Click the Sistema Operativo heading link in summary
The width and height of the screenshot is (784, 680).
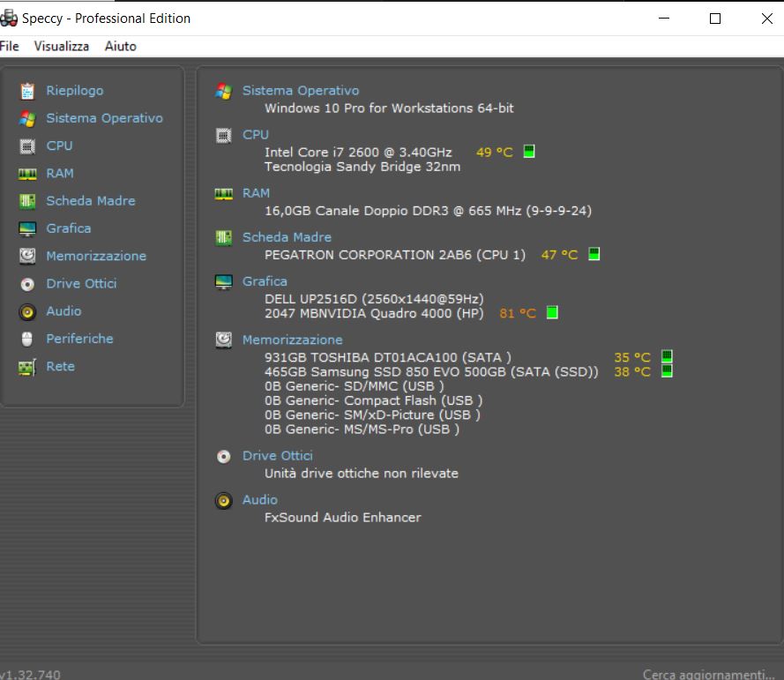(301, 91)
